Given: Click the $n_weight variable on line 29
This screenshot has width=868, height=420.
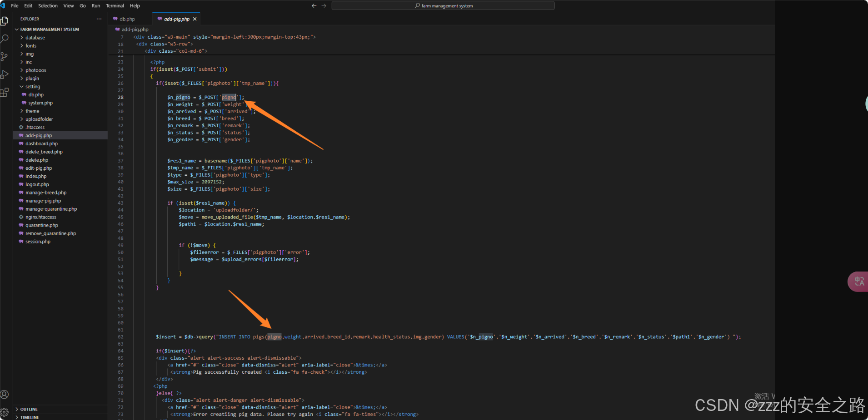Looking at the screenshot, I should [x=180, y=104].
